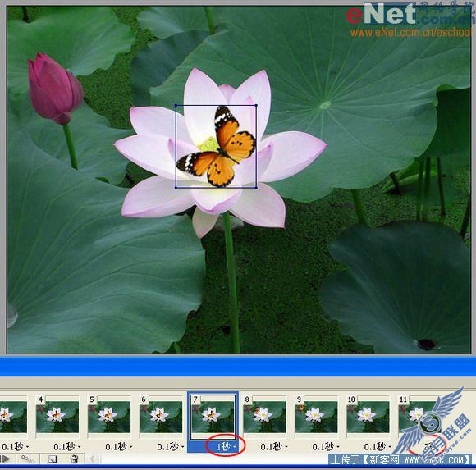Open frame 8 delay dropdown 0.1秒
The height and width of the screenshot is (470, 476).
[274, 447]
